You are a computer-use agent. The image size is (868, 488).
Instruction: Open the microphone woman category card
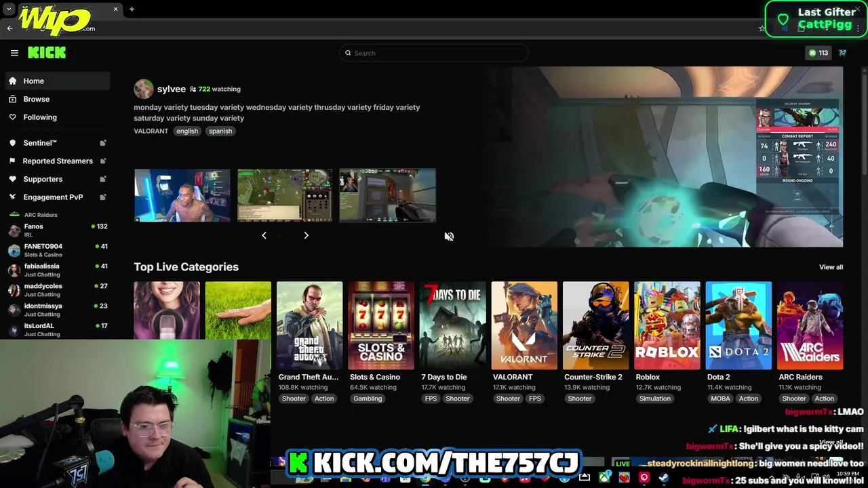point(167,310)
